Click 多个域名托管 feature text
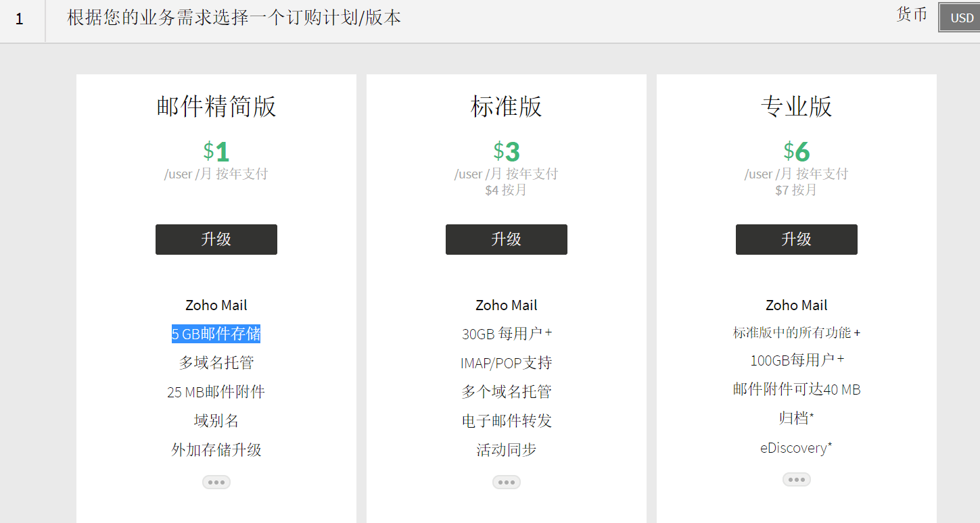The width and height of the screenshot is (980, 523). pos(507,392)
